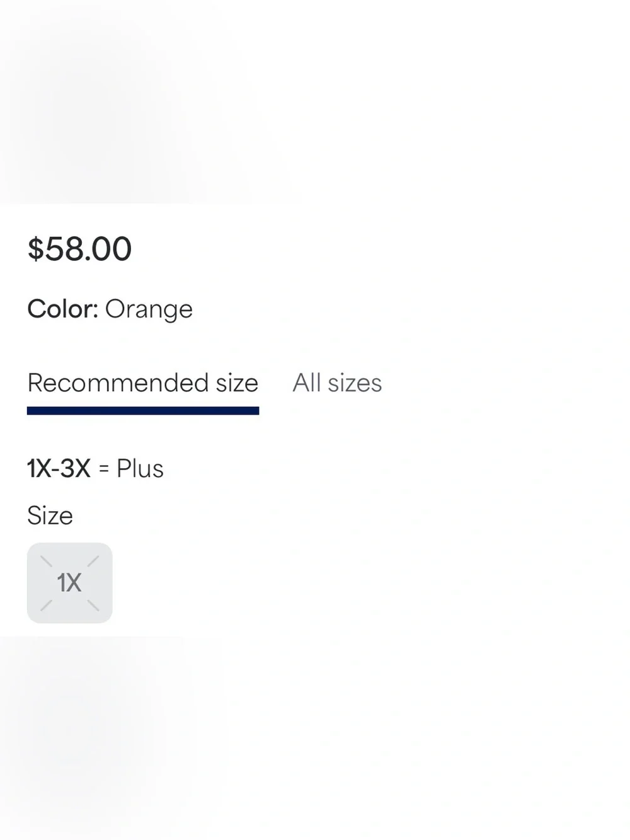Click the Orange color name
Image resolution: width=630 pixels, height=840 pixels.
point(149,310)
